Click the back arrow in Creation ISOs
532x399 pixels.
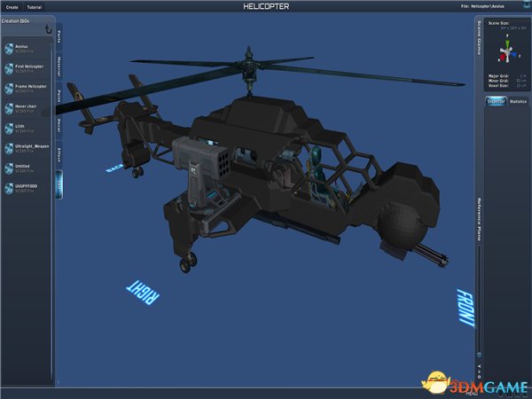click(x=48, y=28)
